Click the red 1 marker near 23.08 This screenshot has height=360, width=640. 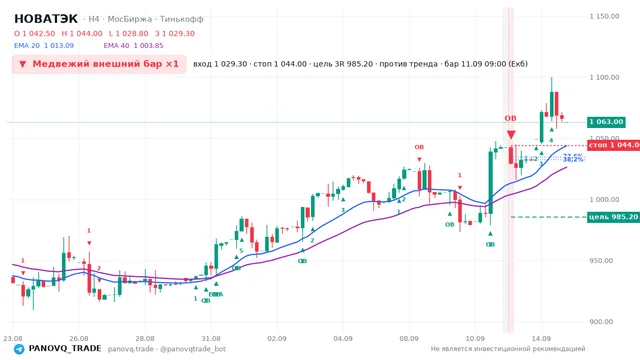point(23,261)
